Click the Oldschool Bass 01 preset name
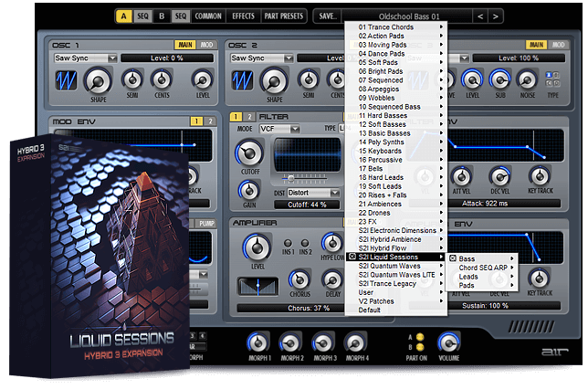This screenshot has width=588, height=389. (409, 16)
